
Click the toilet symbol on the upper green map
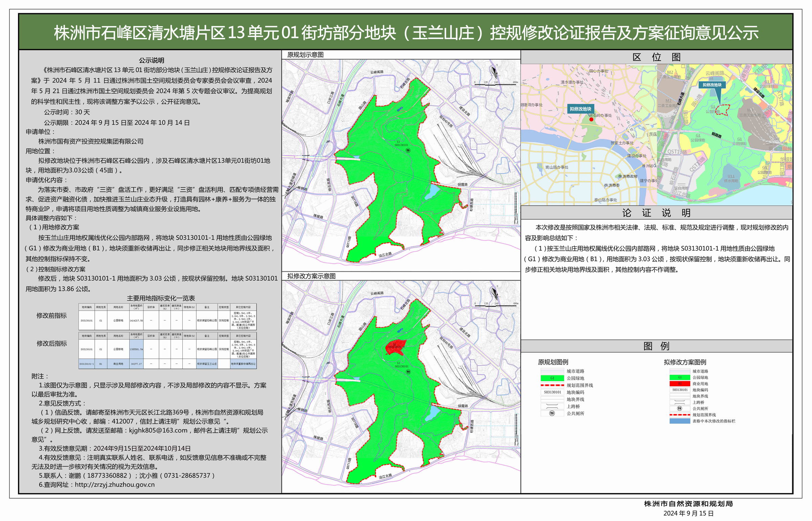(x=408, y=150)
